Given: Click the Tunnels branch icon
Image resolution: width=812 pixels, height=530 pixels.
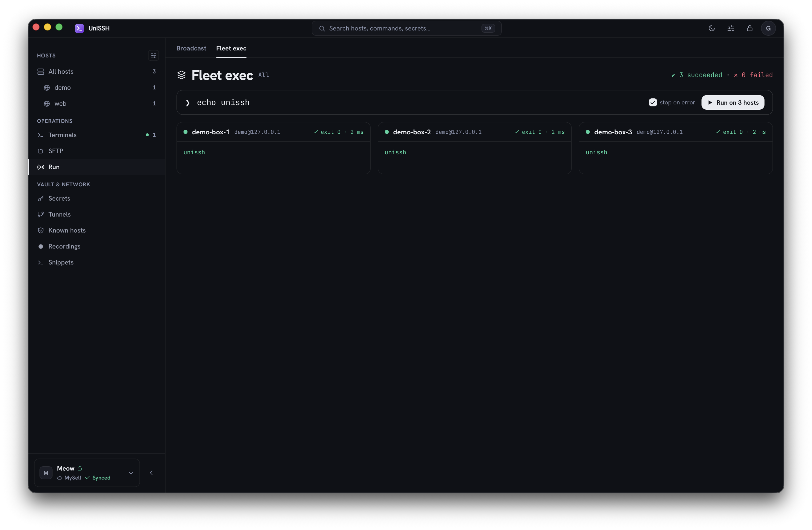Looking at the screenshot, I should tap(40, 214).
